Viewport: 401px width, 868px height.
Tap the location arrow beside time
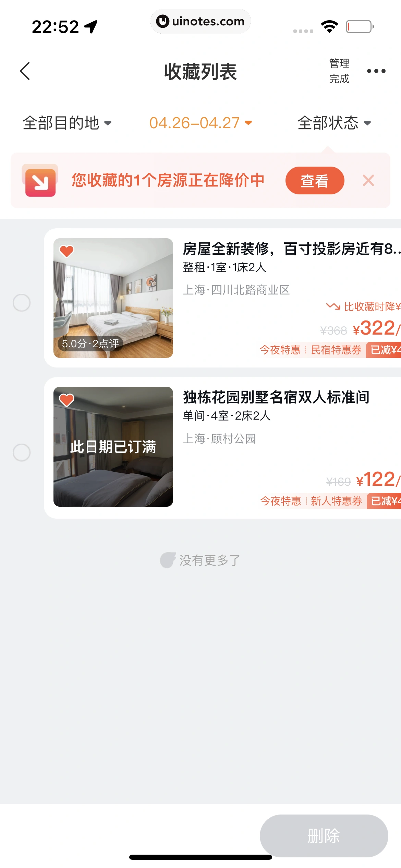click(91, 27)
